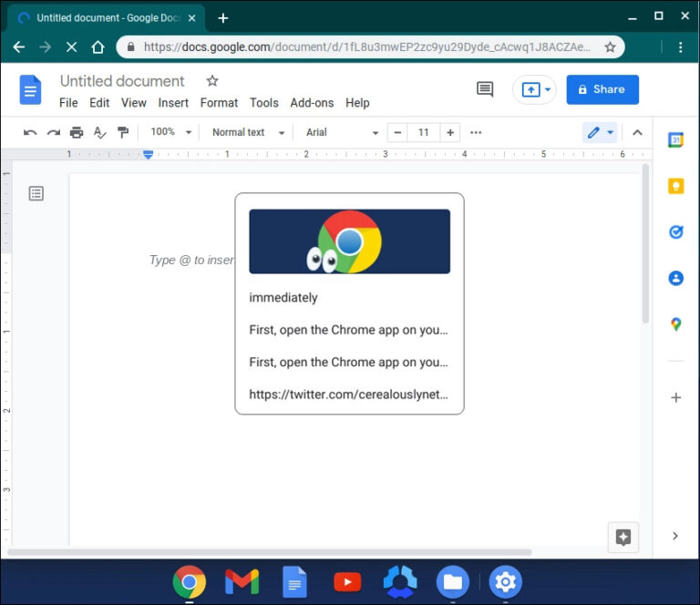Star the Untitled document
Viewport: 700px width, 605px height.
click(212, 81)
